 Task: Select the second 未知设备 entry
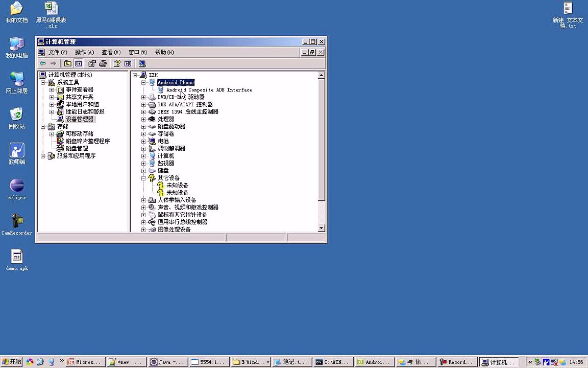tap(178, 193)
